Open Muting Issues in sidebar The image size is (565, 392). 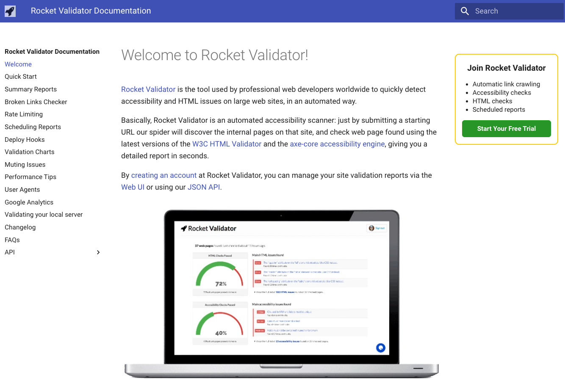tap(25, 165)
